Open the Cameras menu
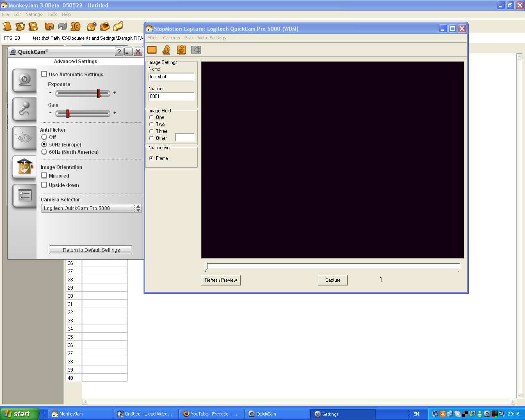 (x=171, y=38)
